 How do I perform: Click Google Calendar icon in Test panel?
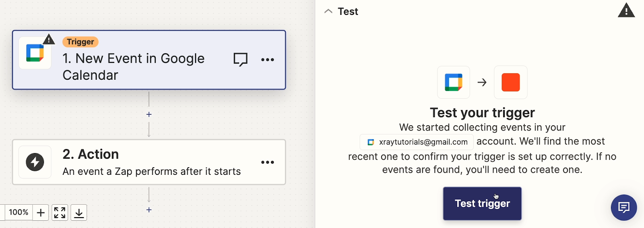[x=454, y=82]
